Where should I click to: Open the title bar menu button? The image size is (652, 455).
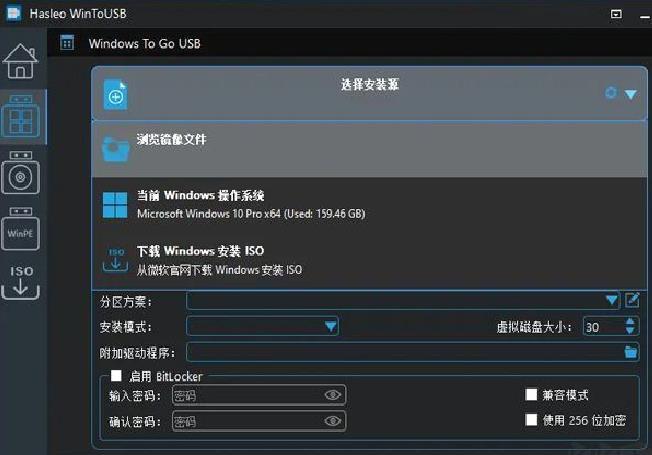616,14
